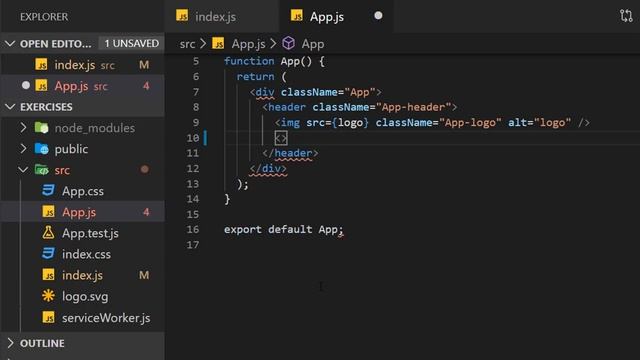Open index.css file
Image resolution: width=640 pixels, height=360 pixels.
coord(86,254)
